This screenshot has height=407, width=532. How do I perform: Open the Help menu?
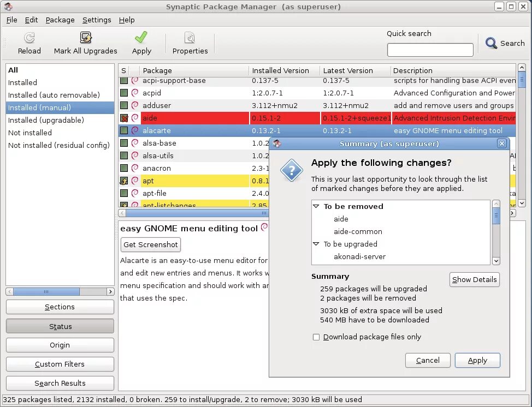[127, 20]
